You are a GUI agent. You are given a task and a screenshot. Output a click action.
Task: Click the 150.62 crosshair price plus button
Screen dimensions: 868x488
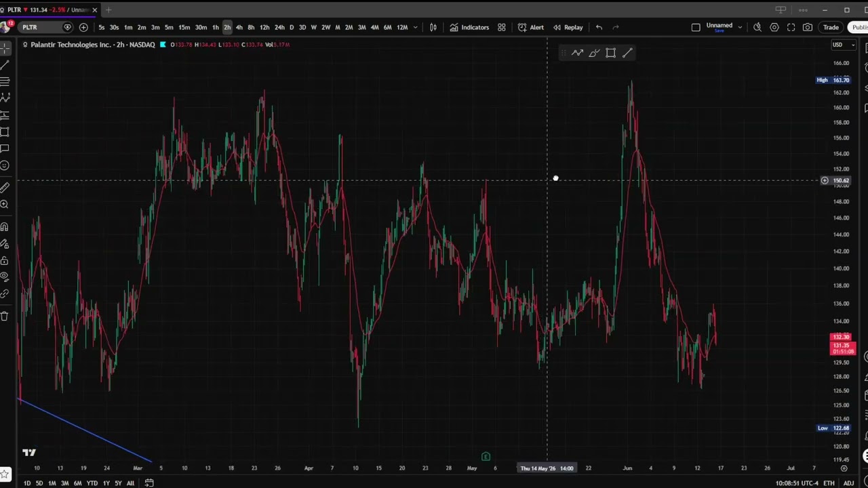coord(825,181)
